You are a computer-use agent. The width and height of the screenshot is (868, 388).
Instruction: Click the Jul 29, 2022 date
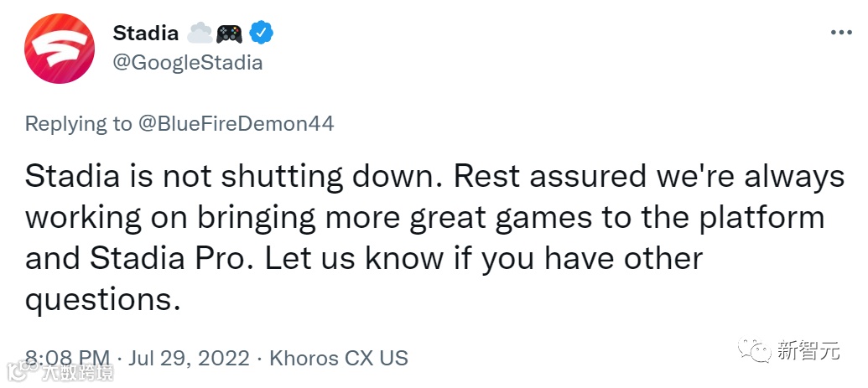189,358
